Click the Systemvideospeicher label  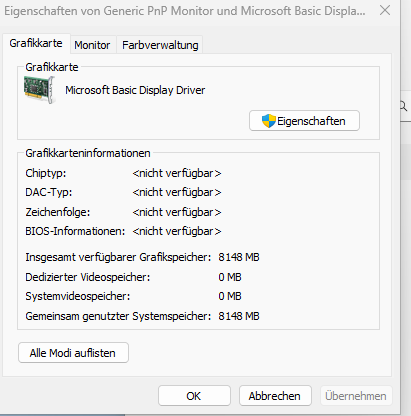click(x=78, y=296)
